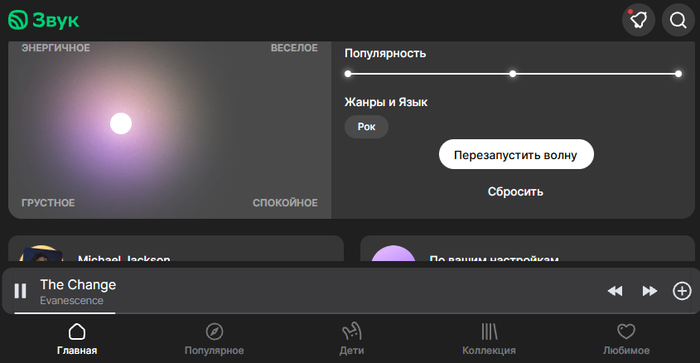The image size is (700, 363).
Task: Pause The Change playback
Action: click(x=21, y=291)
